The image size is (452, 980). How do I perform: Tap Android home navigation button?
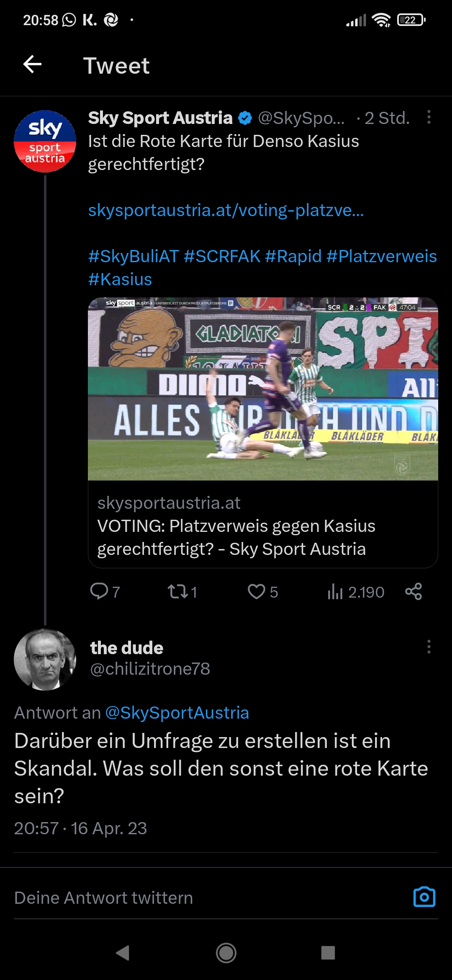(x=226, y=953)
